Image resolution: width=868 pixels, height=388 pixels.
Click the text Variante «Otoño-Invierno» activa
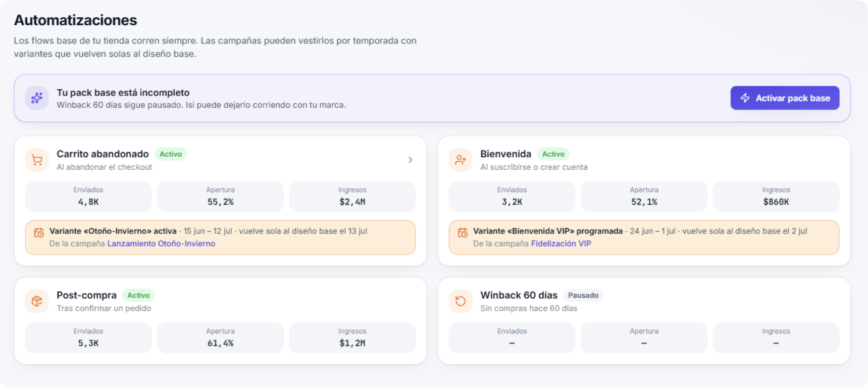tap(113, 231)
